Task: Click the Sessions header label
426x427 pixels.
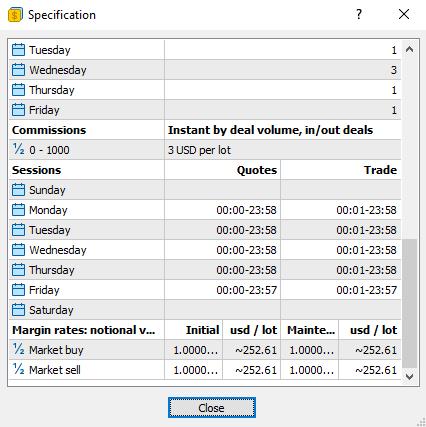Action: click(x=36, y=170)
